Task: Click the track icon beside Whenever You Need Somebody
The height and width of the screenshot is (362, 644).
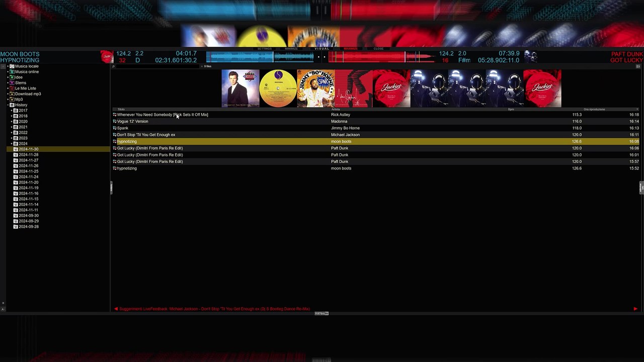Action: [115, 115]
